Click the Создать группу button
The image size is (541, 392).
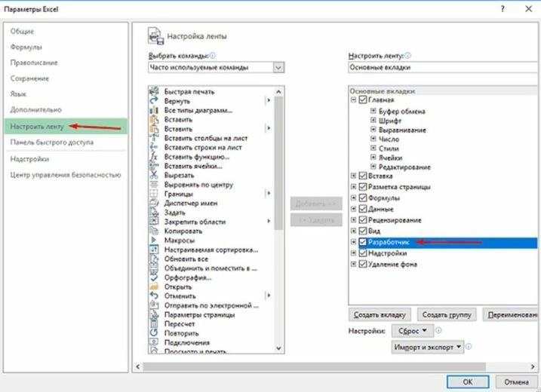[447, 315]
